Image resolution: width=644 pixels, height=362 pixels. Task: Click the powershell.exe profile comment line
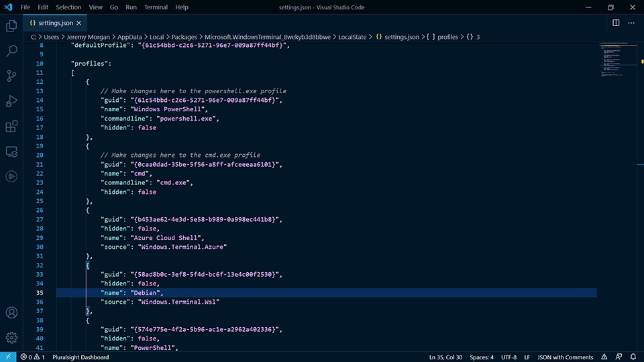[193, 91]
